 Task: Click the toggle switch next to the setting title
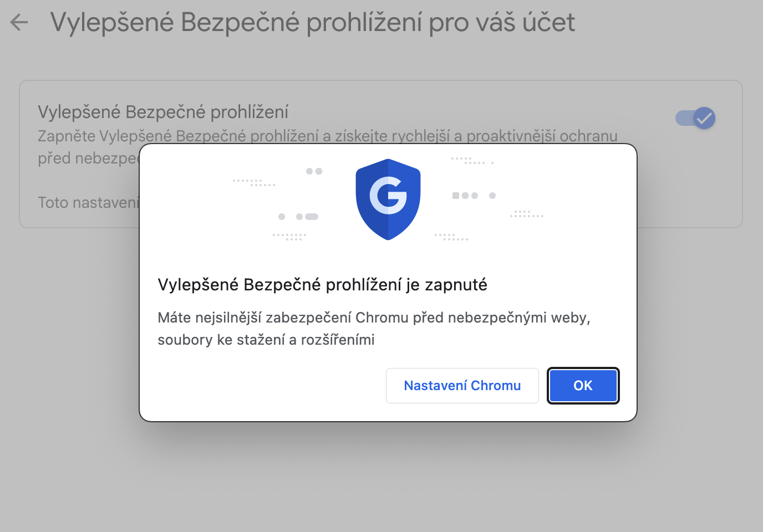695,118
